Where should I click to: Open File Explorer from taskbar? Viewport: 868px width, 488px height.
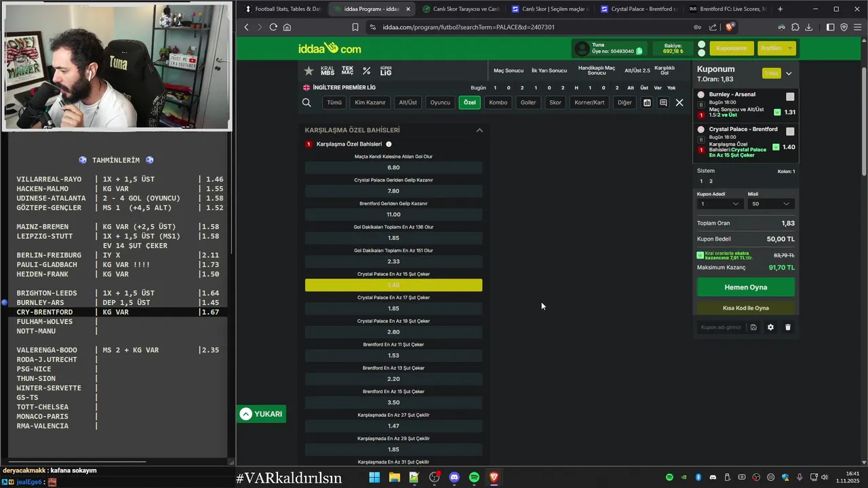pos(394,478)
